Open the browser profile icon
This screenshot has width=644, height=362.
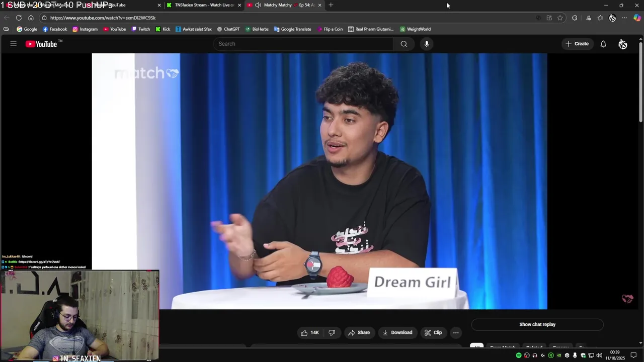click(x=612, y=18)
